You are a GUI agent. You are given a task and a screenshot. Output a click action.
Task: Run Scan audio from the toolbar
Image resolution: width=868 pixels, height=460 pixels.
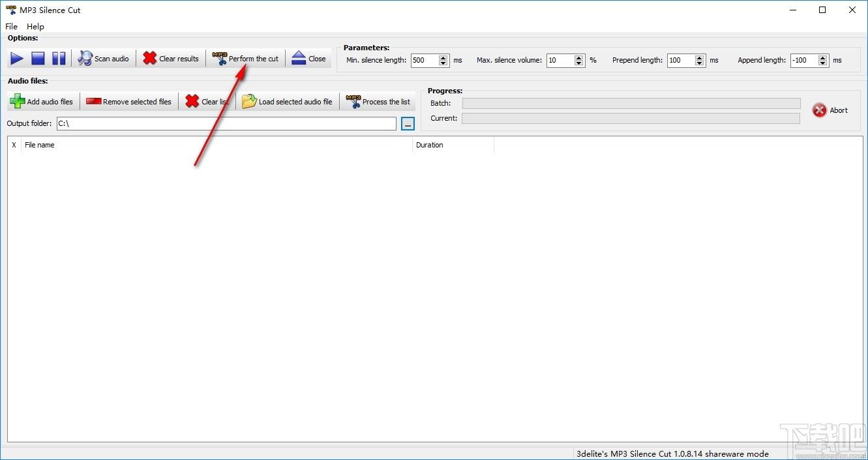point(104,59)
